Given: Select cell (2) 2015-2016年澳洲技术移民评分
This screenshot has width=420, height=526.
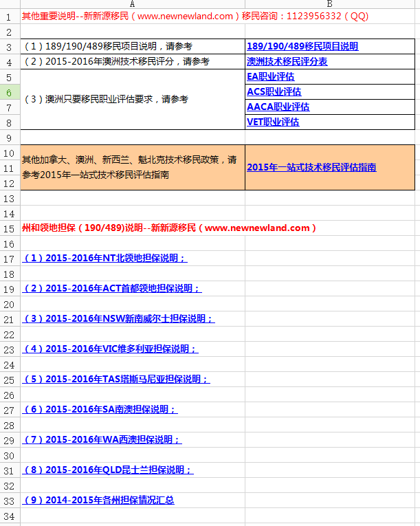Looking at the screenshot, I should (x=133, y=61).
